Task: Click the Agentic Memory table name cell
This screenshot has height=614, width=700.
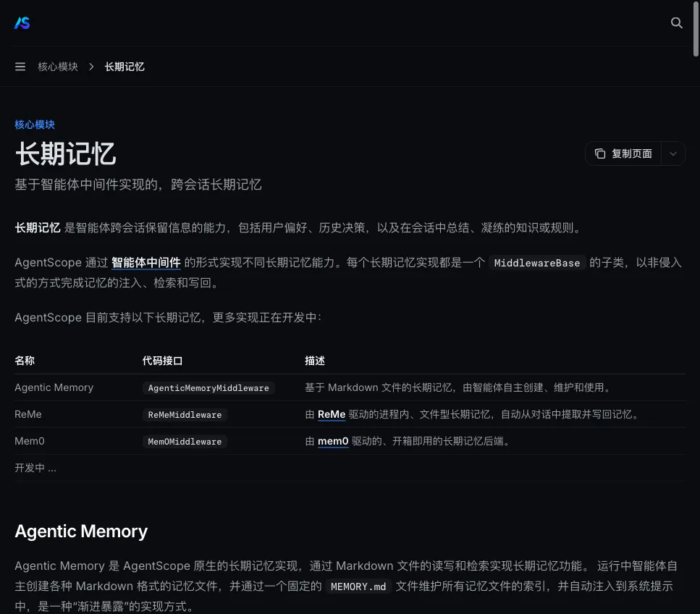Action: click(x=54, y=387)
